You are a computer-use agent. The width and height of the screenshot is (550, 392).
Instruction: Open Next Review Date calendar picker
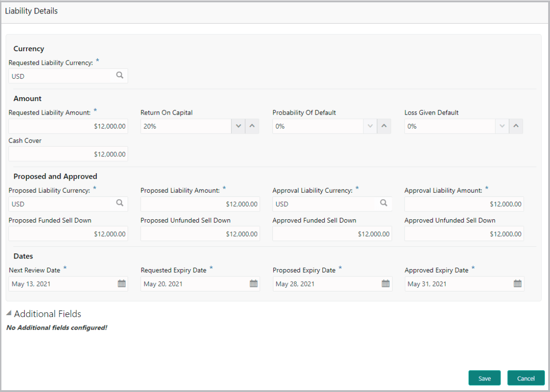coord(122,284)
